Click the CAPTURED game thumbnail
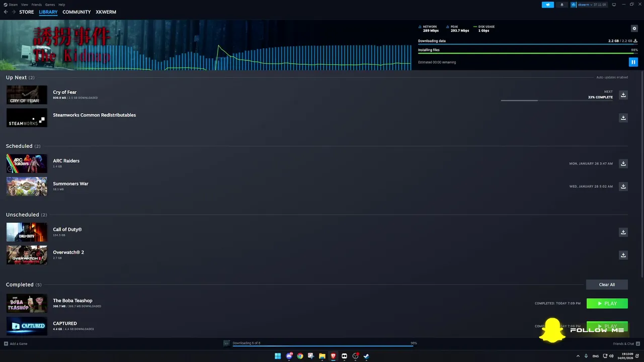Image resolution: width=644 pixels, height=362 pixels. coord(27,326)
